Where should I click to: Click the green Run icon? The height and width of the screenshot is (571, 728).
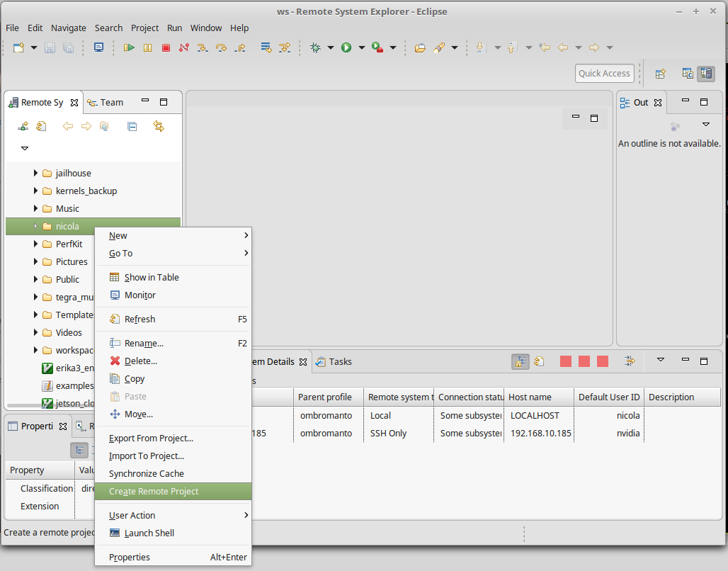click(346, 47)
